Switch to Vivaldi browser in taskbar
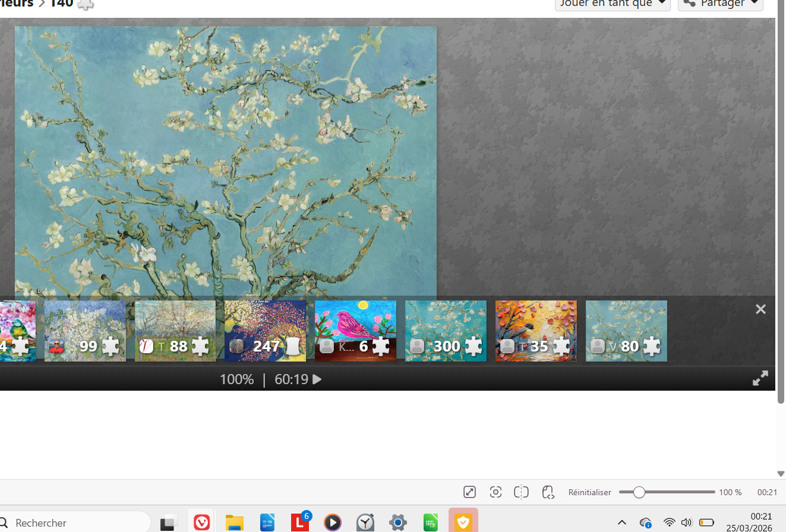This screenshot has width=786, height=532. (x=202, y=523)
